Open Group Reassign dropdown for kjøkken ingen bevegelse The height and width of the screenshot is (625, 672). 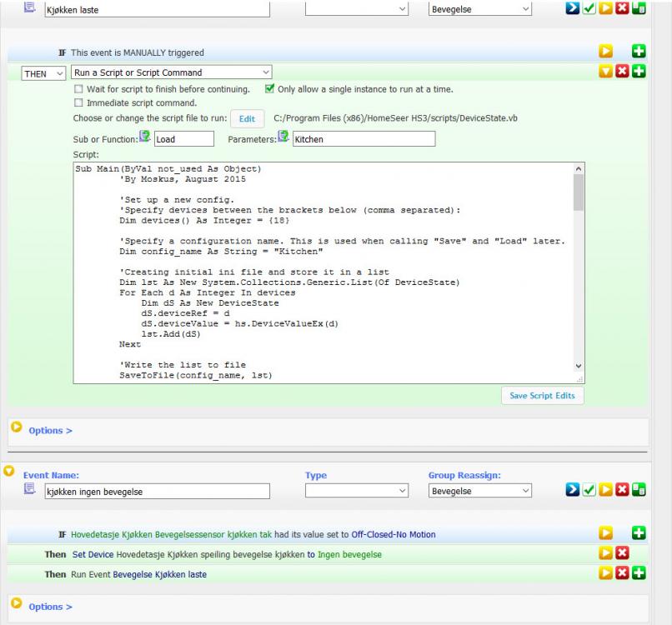click(479, 492)
